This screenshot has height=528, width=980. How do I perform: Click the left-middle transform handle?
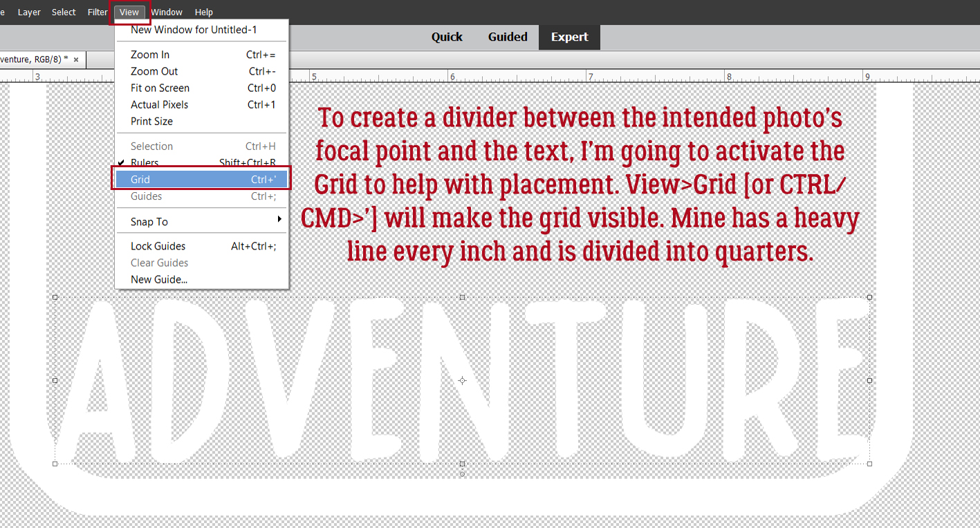(x=55, y=380)
